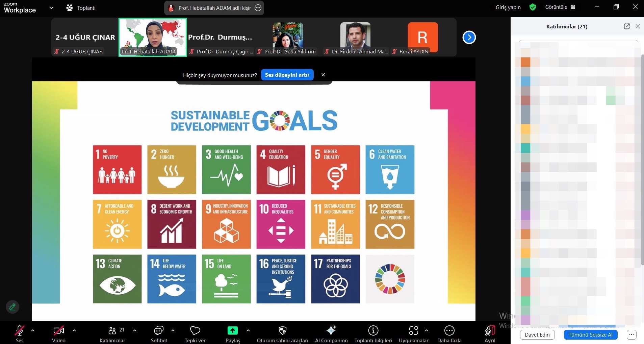Screen dimensions: 644x344
Task: Select Prof. Dr. Seda Yıldırım thumbnail
Action: click(x=288, y=37)
